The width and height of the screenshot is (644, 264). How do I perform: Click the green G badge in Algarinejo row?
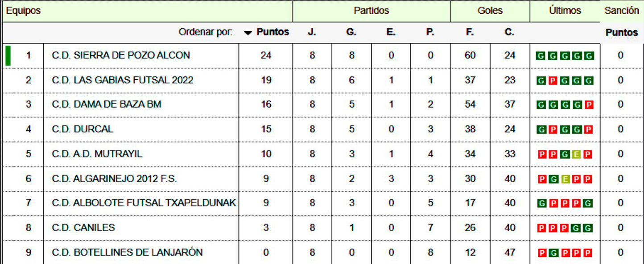[553, 179]
